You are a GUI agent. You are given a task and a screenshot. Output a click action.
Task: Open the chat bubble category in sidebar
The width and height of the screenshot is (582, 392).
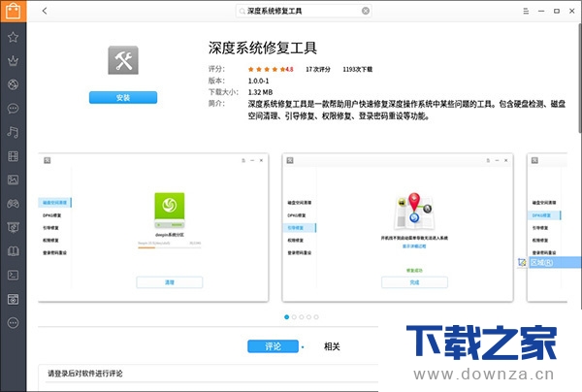pos(13,109)
